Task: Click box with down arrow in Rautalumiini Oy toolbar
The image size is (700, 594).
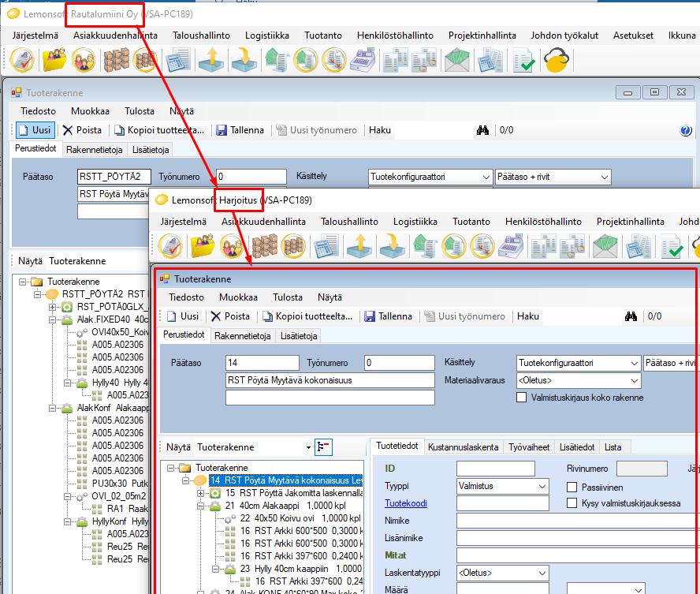Action: click(x=244, y=60)
